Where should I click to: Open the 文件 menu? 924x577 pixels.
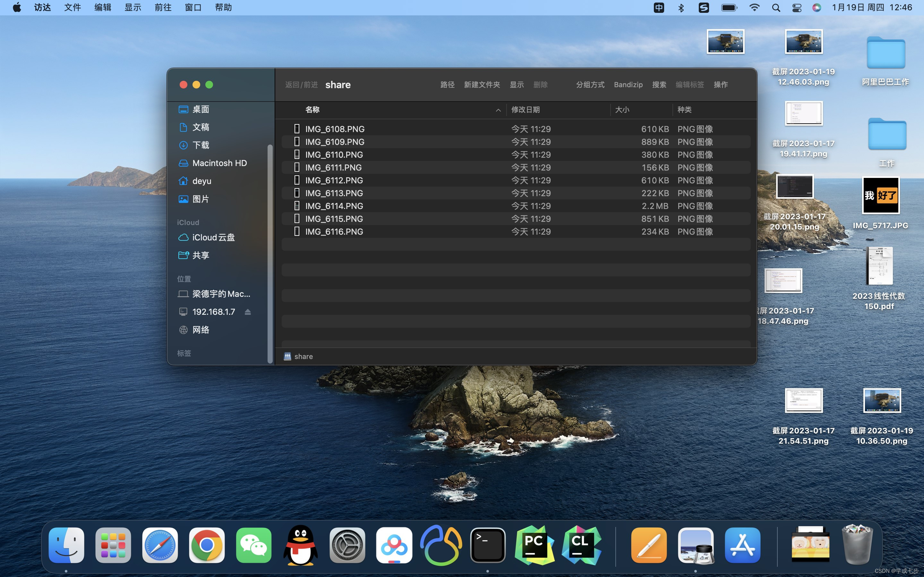point(72,8)
